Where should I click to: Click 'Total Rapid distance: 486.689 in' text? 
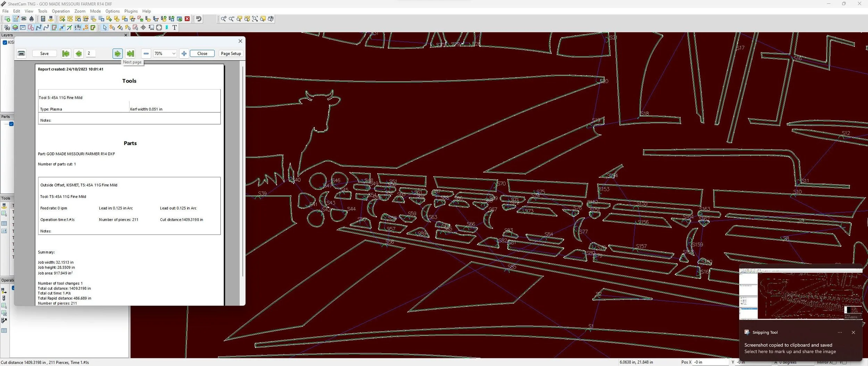click(65, 298)
